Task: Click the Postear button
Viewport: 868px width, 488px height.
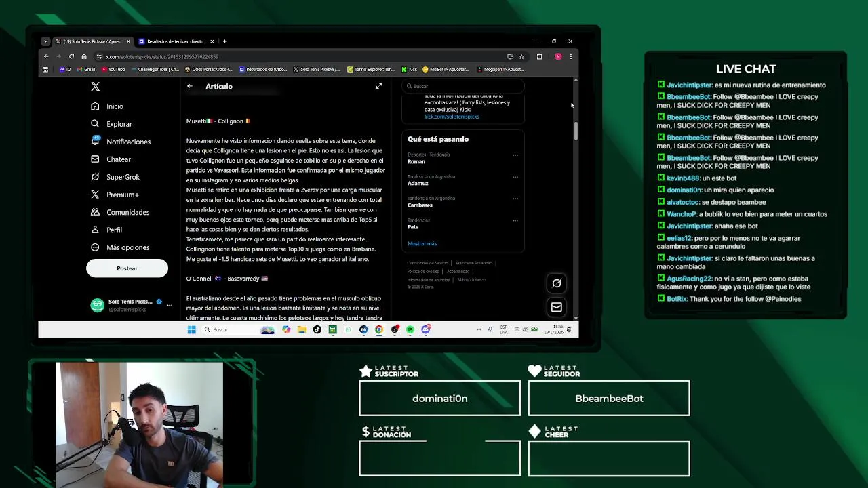Action: [127, 268]
